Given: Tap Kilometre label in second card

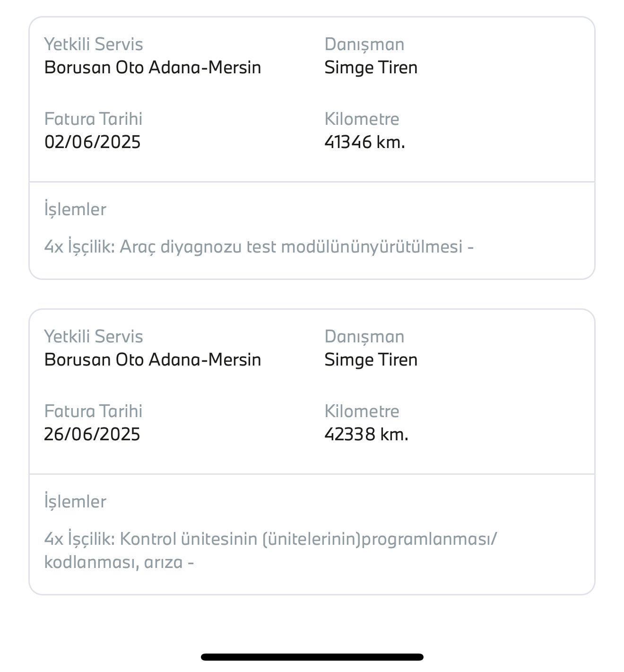Looking at the screenshot, I should [362, 411].
